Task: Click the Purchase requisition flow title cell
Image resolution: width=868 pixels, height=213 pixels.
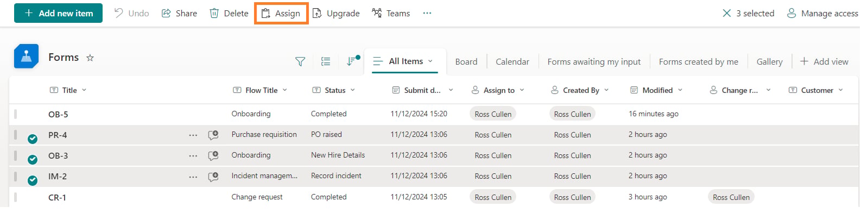Action: [x=264, y=135]
